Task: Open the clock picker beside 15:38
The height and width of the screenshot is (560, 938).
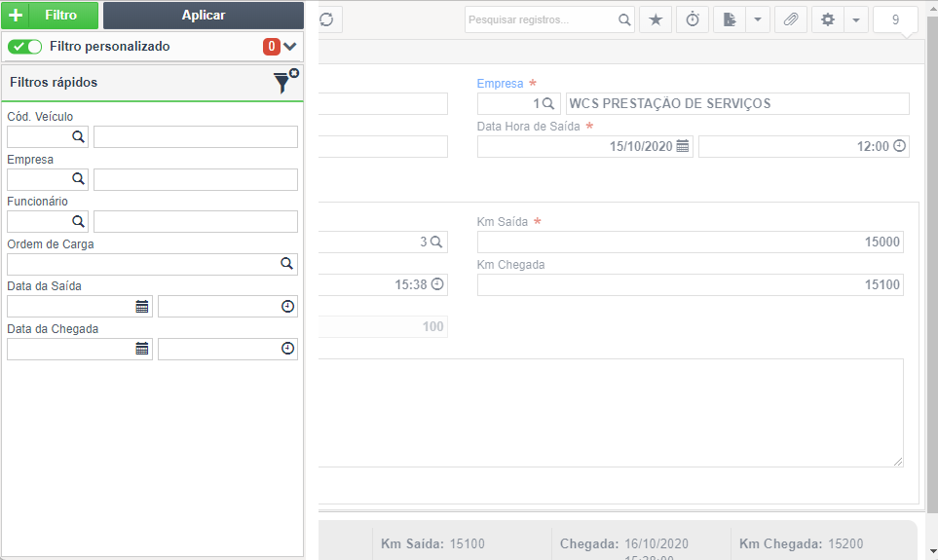Action: 437,284
